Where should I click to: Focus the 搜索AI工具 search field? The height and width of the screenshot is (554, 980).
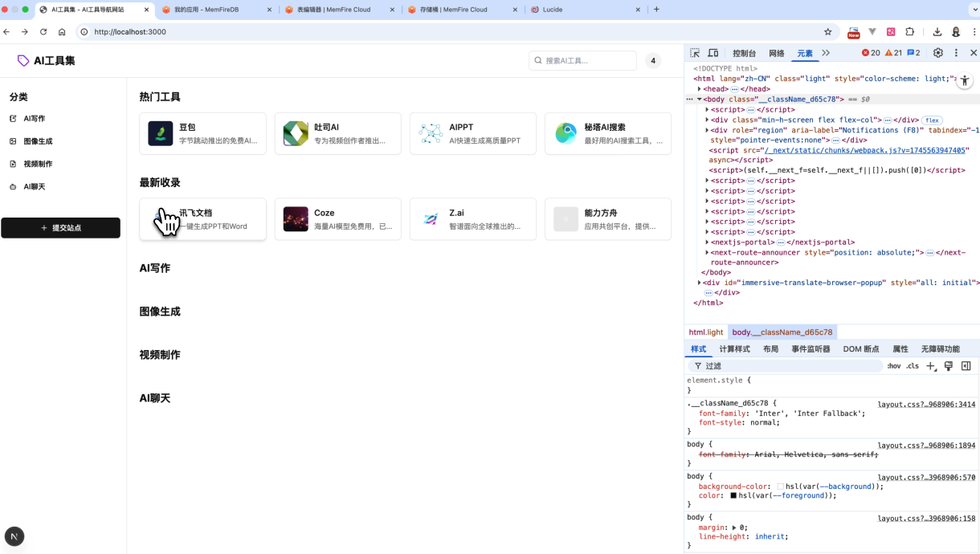[x=588, y=61]
